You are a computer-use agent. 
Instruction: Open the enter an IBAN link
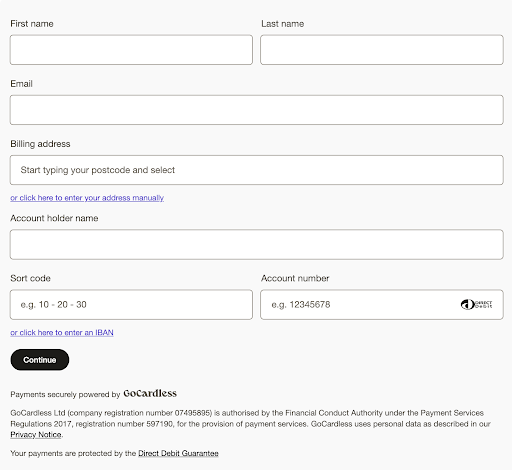click(x=62, y=333)
